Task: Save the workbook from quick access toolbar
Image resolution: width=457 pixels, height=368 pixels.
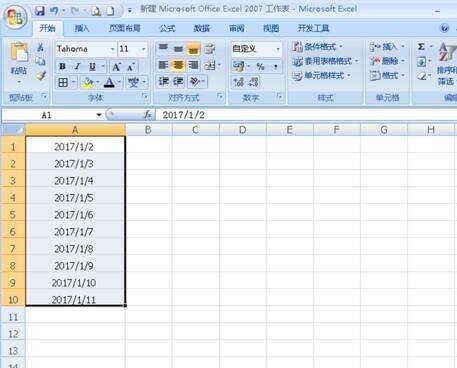Action: tap(39, 11)
